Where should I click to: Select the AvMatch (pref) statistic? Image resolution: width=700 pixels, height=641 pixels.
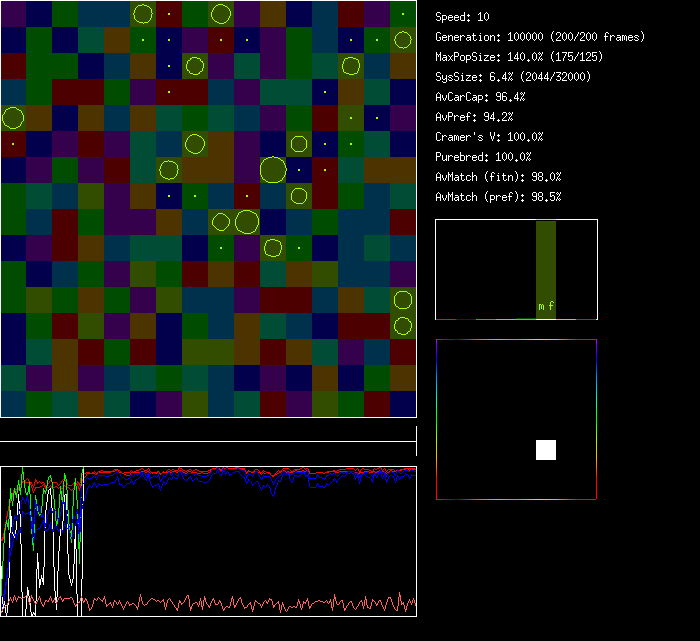(498, 197)
